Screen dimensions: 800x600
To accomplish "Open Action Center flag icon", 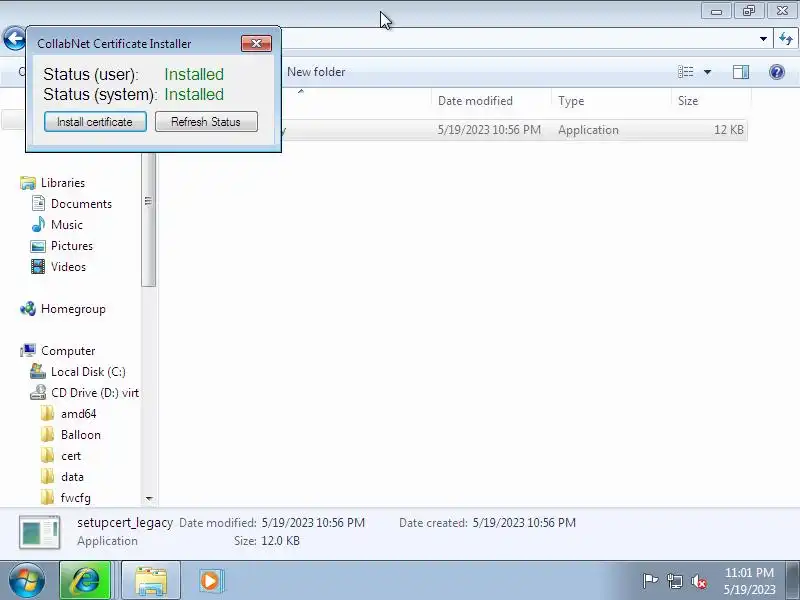I will 650,581.
